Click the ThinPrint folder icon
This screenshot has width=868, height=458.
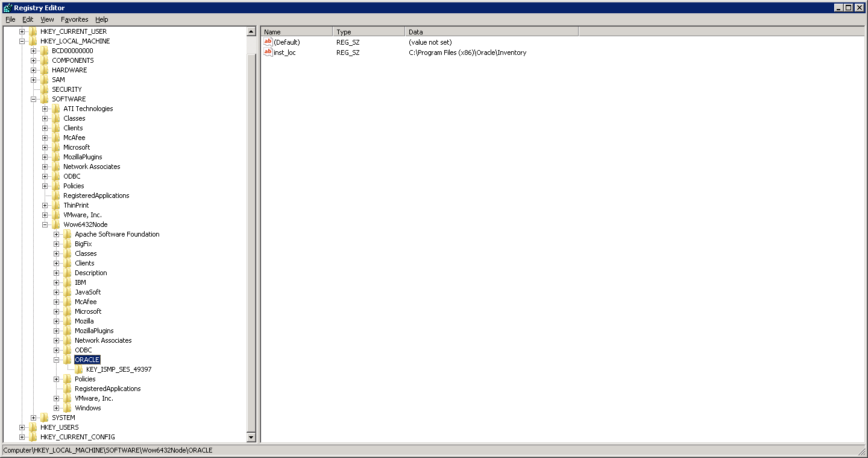(56, 205)
